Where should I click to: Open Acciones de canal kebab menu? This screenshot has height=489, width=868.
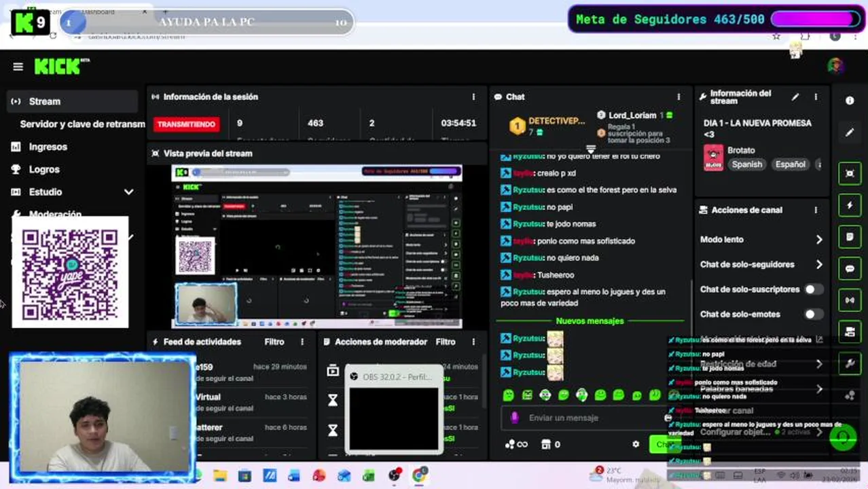coord(816,211)
